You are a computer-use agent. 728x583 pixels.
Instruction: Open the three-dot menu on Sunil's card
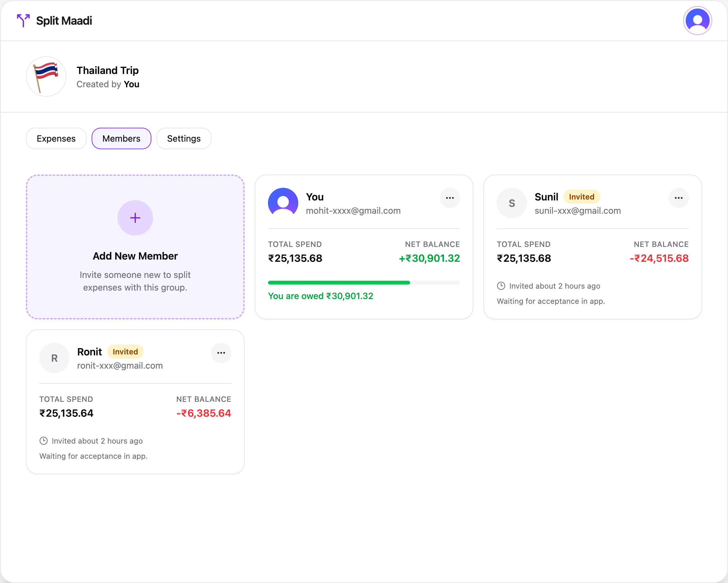click(x=679, y=198)
